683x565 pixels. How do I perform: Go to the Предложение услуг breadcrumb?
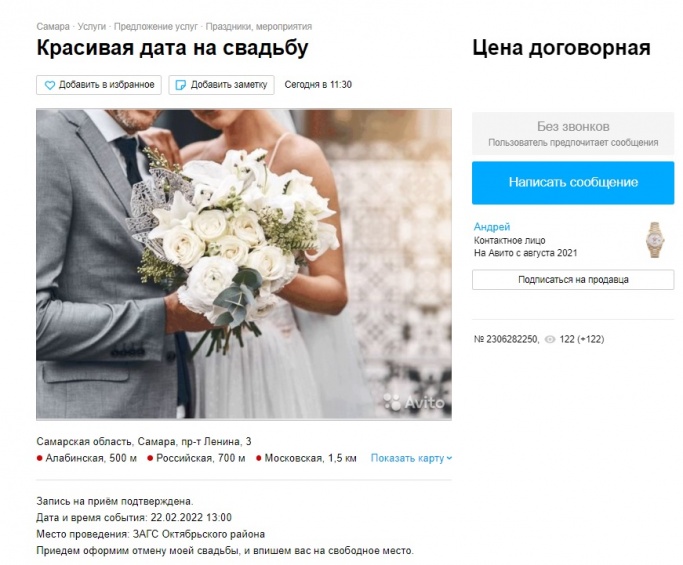click(x=156, y=27)
